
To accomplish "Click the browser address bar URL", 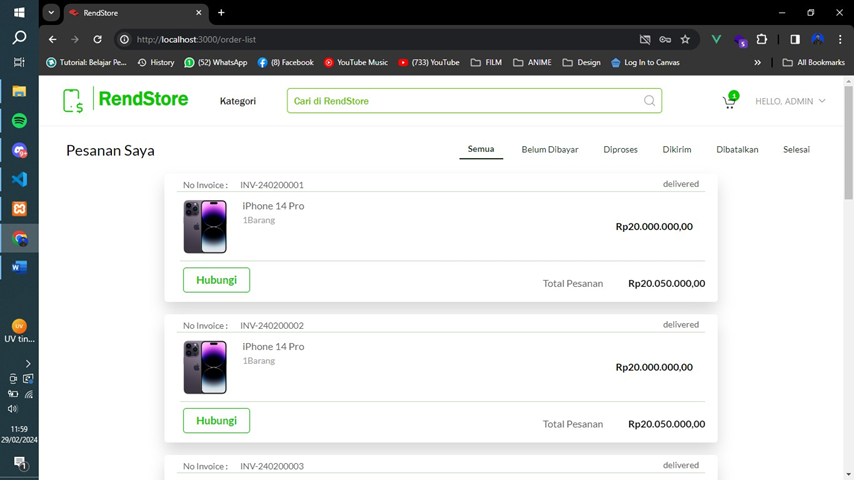I will pos(196,39).
